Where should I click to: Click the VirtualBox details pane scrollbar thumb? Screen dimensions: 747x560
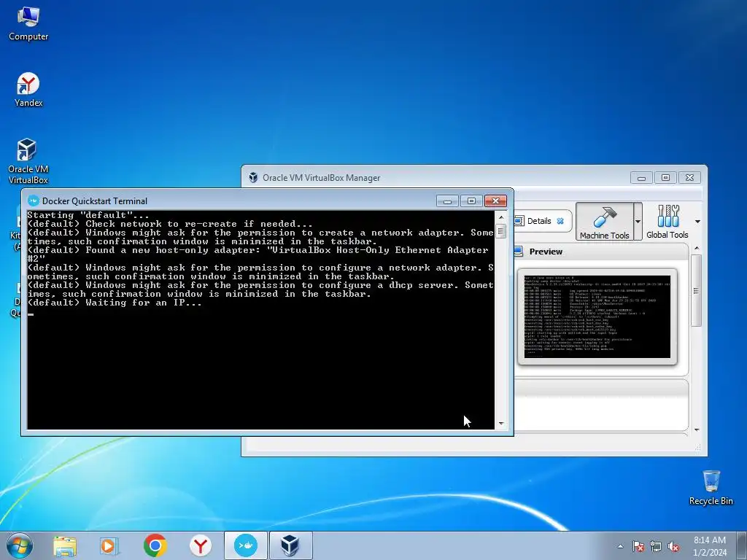pos(697,290)
